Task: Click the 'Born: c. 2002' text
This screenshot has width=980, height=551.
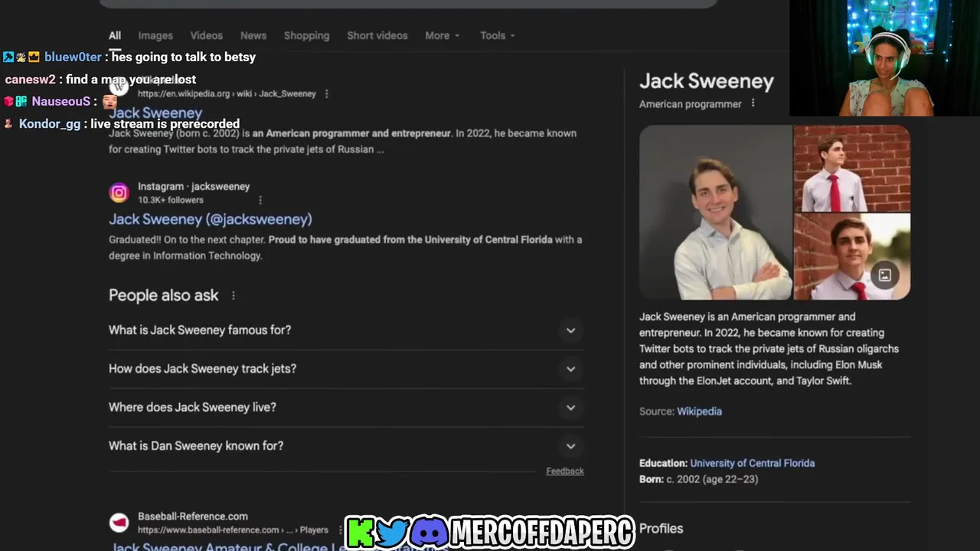Action: coord(698,479)
